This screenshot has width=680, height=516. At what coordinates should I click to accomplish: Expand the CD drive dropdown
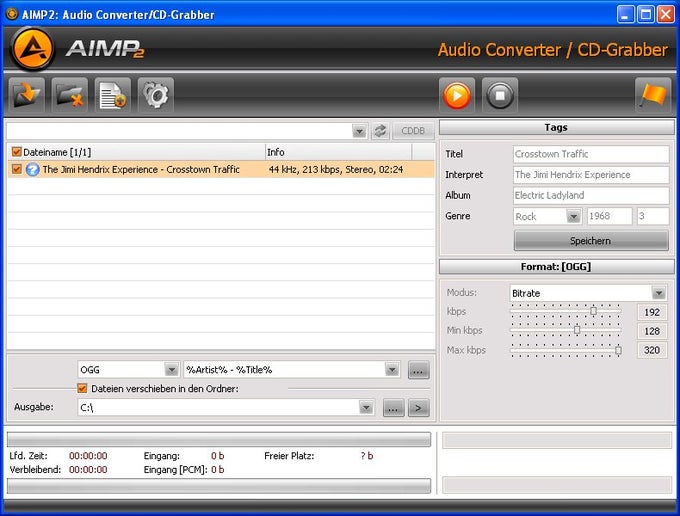[360, 131]
